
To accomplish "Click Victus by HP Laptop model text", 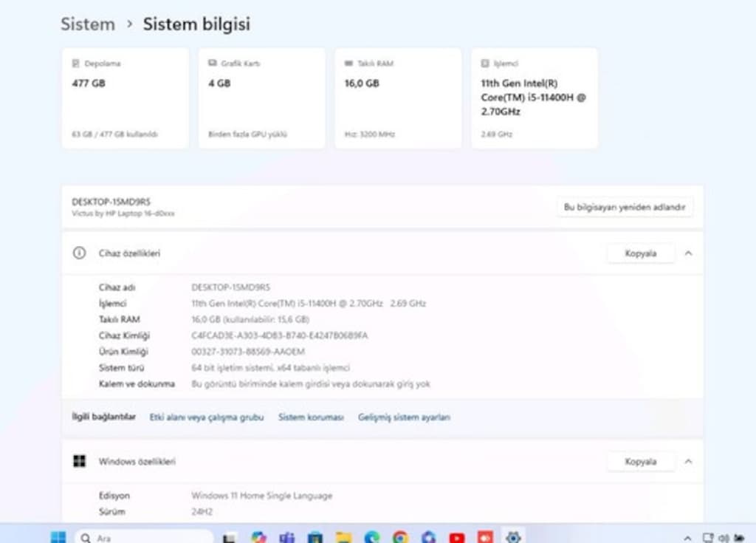I will pyautogui.click(x=123, y=214).
